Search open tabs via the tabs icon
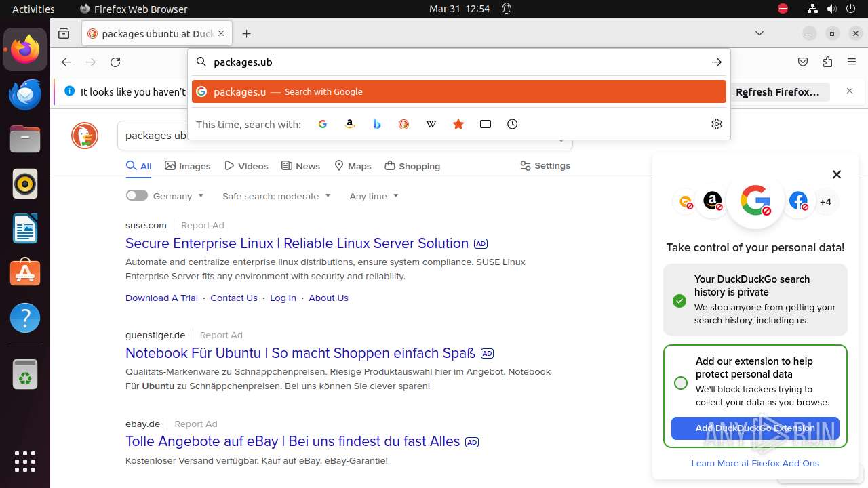The width and height of the screenshot is (868, 488). 486,124
